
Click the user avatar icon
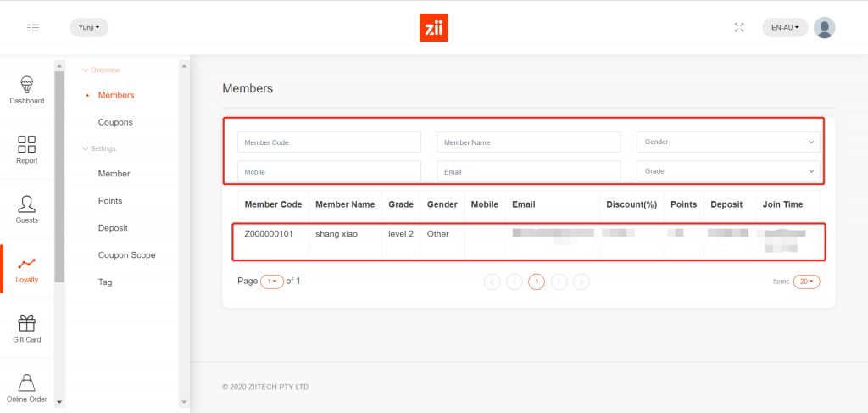point(824,28)
